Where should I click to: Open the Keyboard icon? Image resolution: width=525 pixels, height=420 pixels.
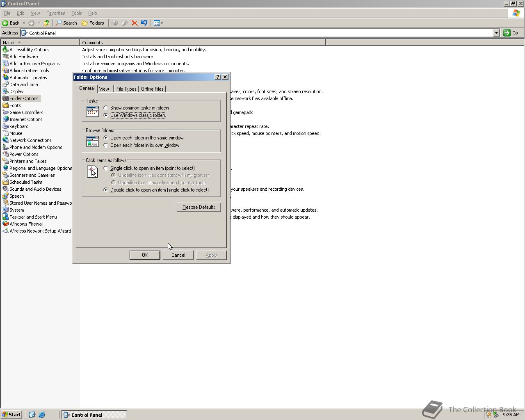(x=6, y=126)
